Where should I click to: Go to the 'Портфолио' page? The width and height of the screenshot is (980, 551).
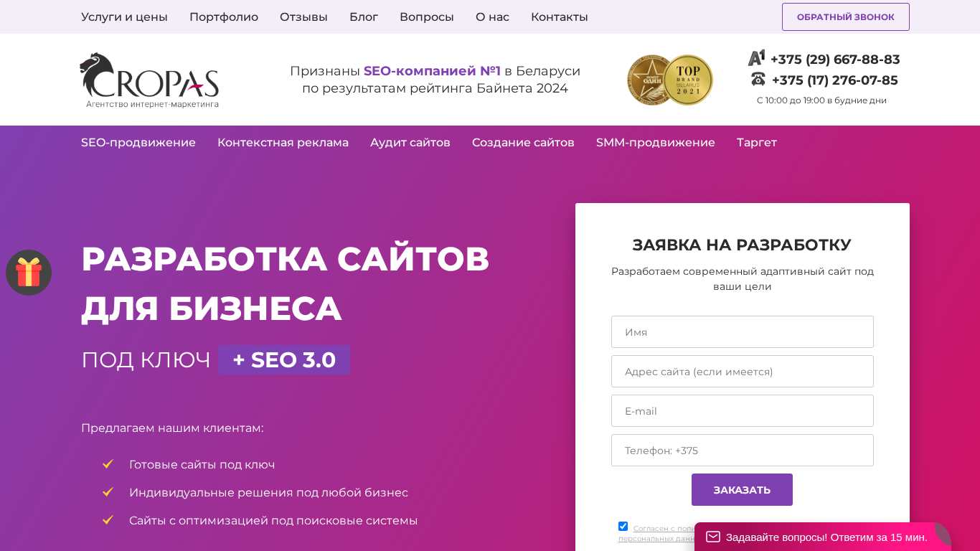[224, 17]
